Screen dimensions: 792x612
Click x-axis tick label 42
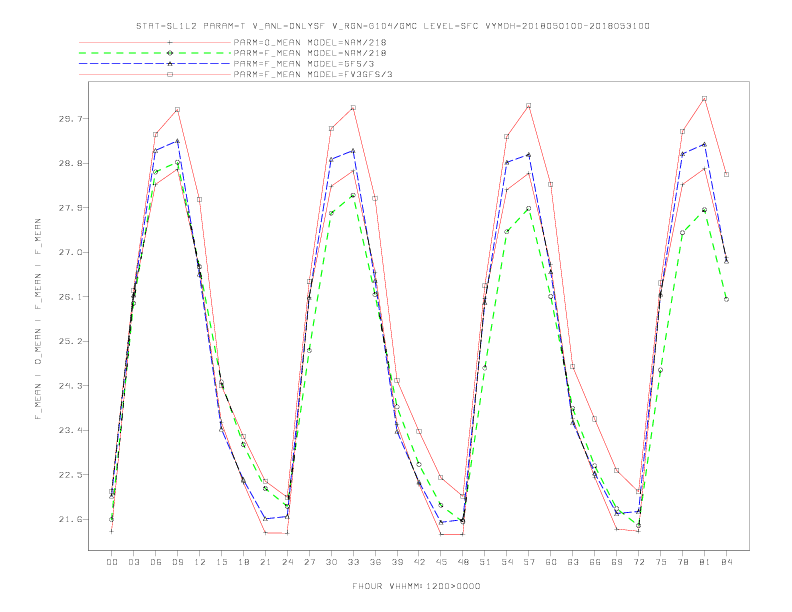pyautogui.click(x=419, y=562)
